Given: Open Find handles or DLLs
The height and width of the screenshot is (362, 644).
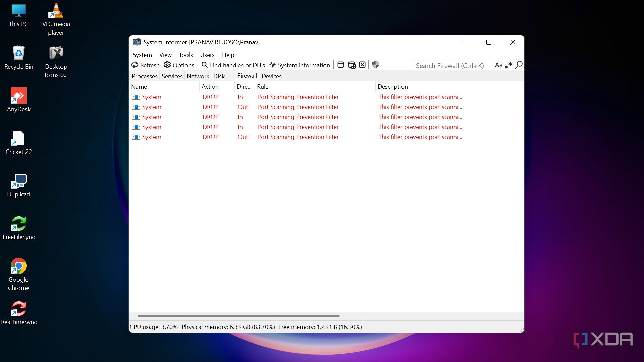Looking at the screenshot, I should (x=233, y=65).
